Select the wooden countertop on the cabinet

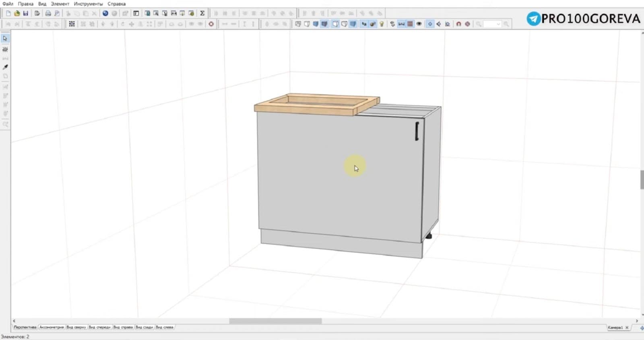tap(317, 105)
